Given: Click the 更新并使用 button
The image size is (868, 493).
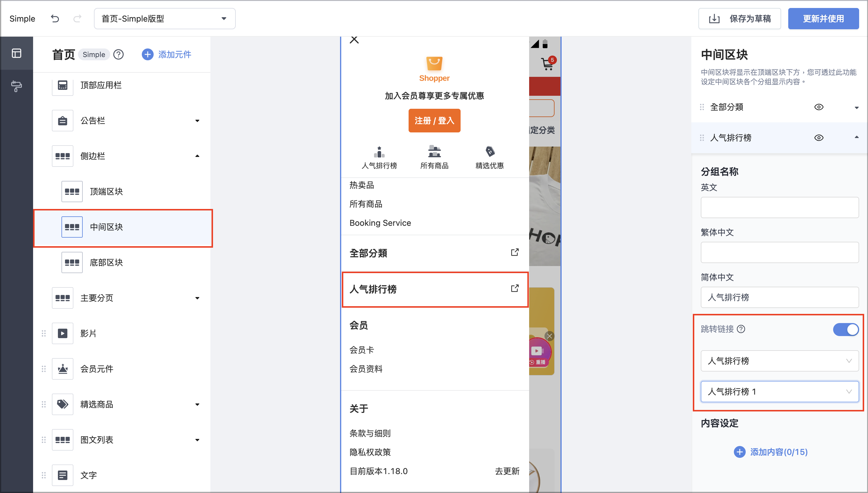Looking at the screenshot, I should 823,19.
